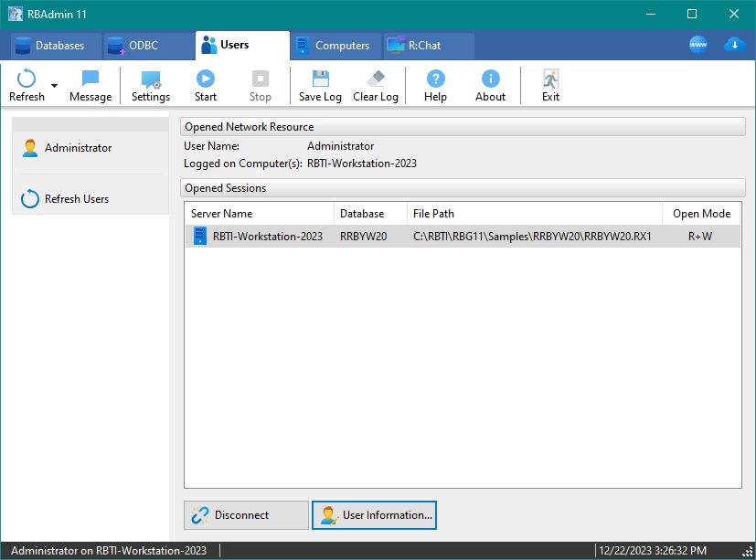Click the server icon in the session row
Image resolution: width=756 pixels, height=560 pixels.
[x=200, y=236]
